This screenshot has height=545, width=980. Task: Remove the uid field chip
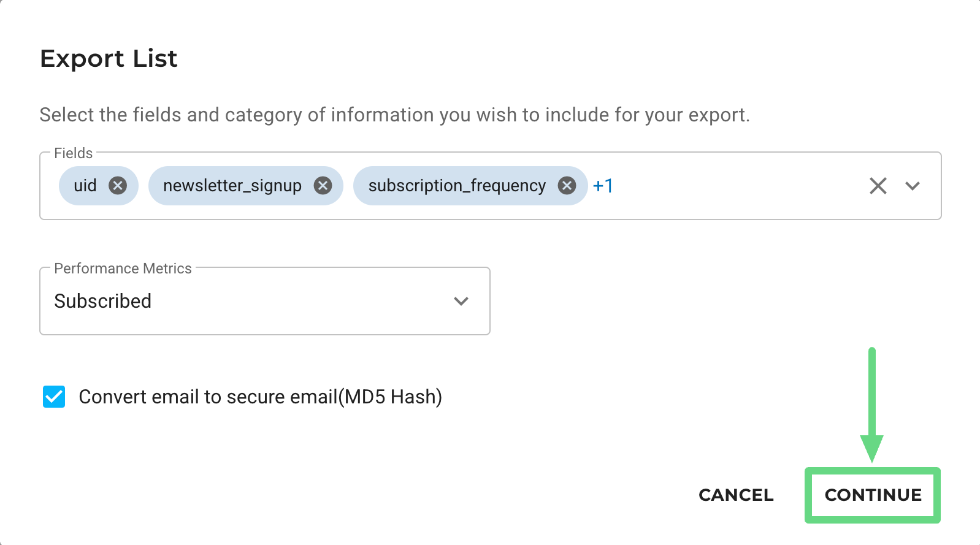click(x=118, y=185)
